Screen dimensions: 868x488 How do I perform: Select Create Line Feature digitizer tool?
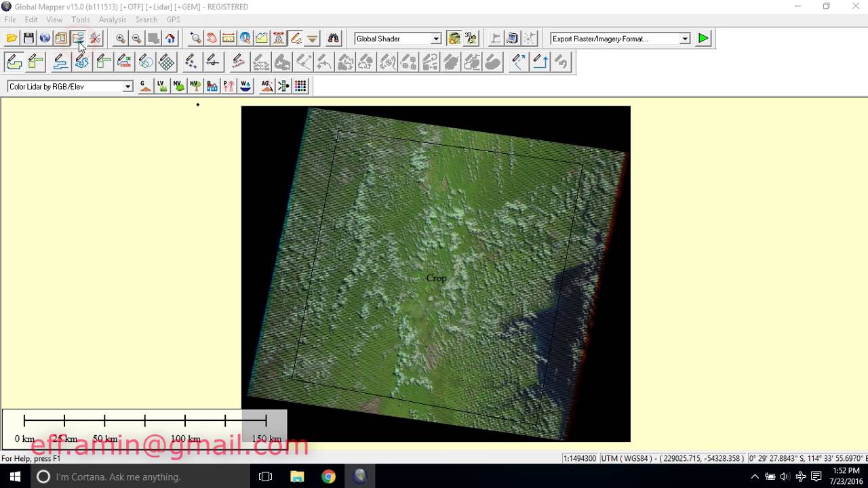[x=36, y=62]
